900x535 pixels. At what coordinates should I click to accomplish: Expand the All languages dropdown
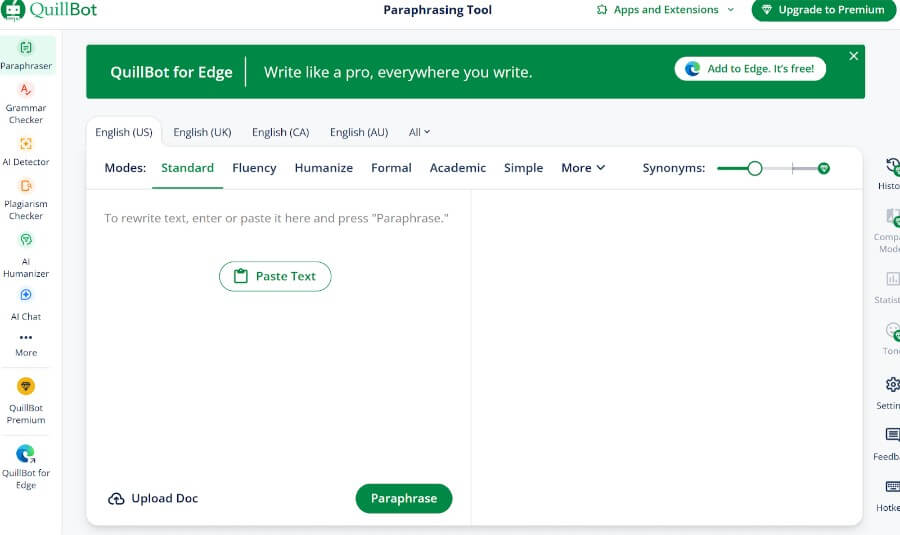coord(419,132)
